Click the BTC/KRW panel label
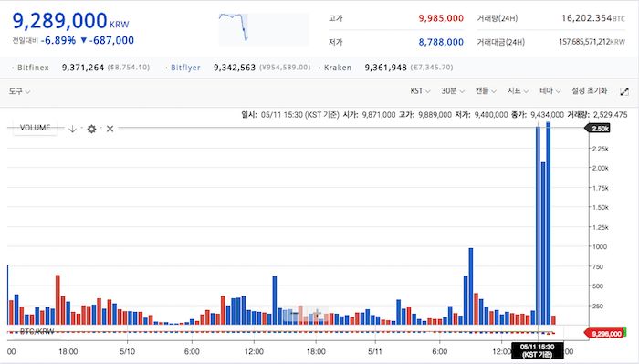 tap(37, 331)
